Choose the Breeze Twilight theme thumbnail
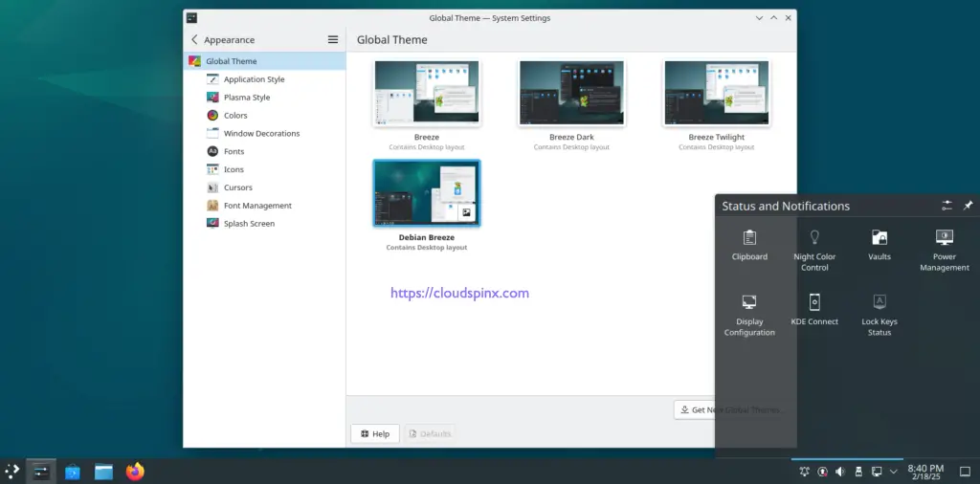This screenshot has width=980, height=484. click(x=716, y=93)
